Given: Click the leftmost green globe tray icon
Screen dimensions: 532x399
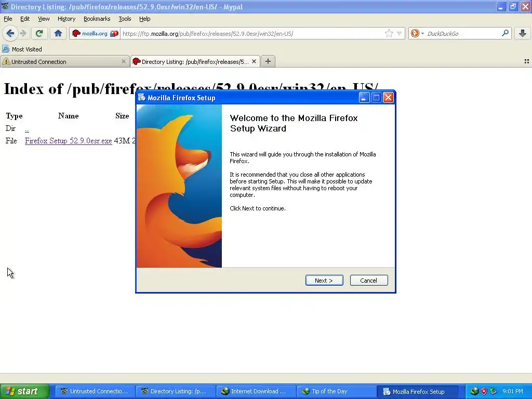Looking at the screenshot, I should tap(474, 391).
